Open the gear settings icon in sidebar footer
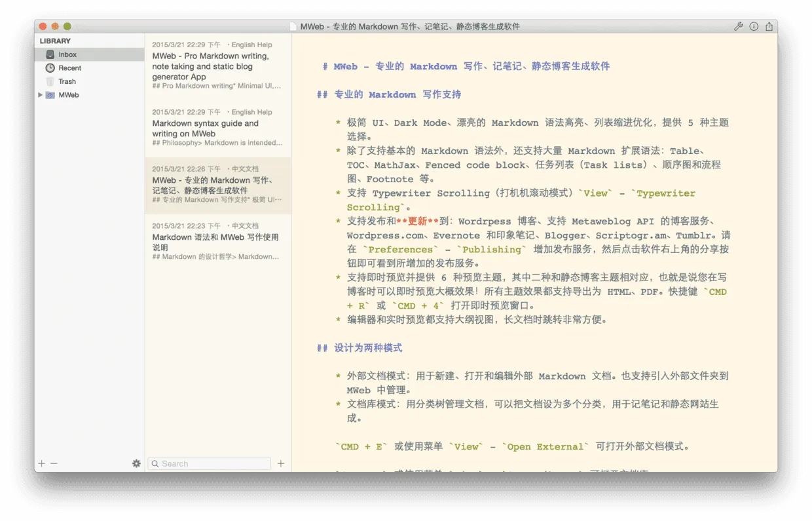The width and height of the screenshot is (812, 521). [136, 463]
